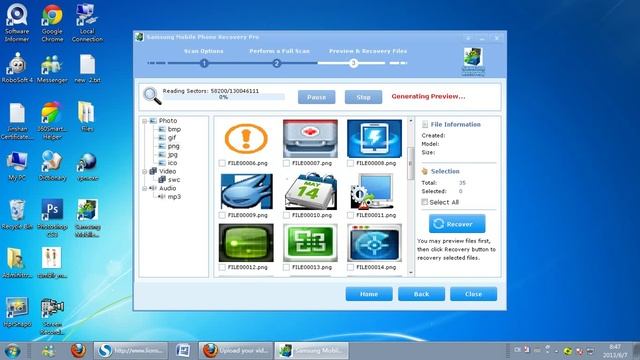Select the mp3 audio type in tree
The width and height of the screenshot is (640, 360).
click(174, 197)
